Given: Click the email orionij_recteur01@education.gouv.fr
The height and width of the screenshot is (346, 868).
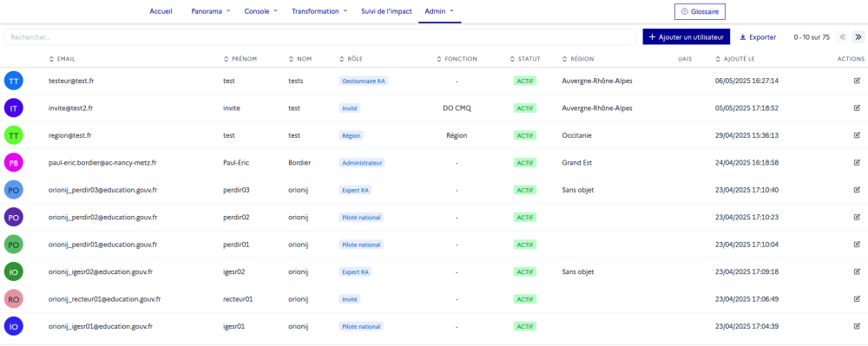Looking at the screenshot, I should pyautogui.click(x=105, y=299).
